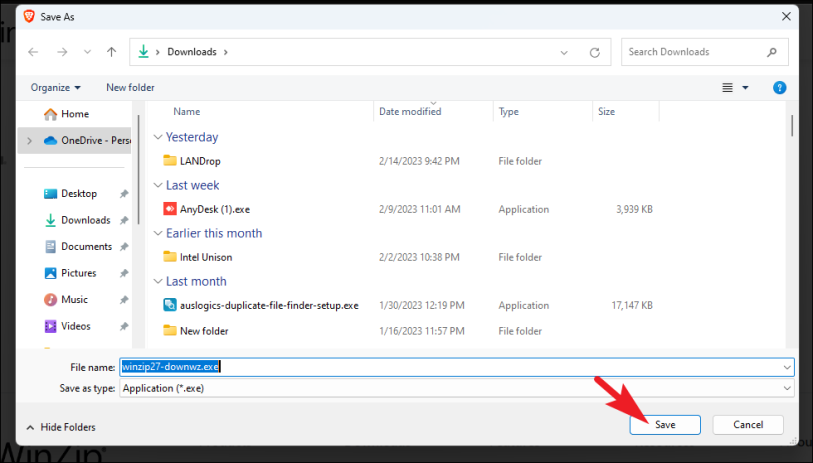813x463 pixels.
Task: Sort by Date modified column header
Action: pyautogui.click(x=410, y=112)
